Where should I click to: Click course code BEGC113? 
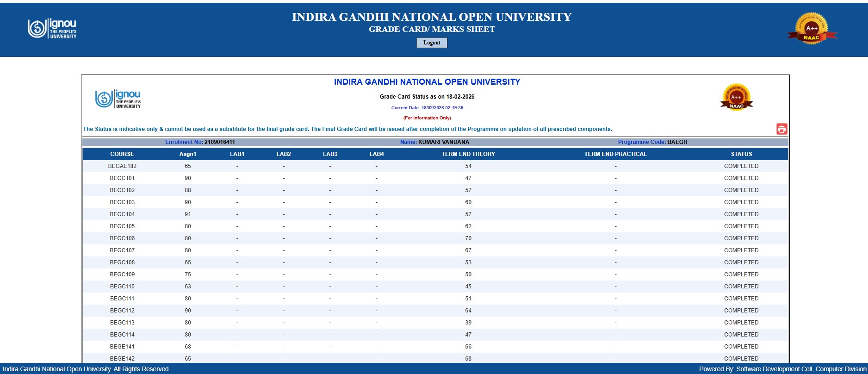tap(122, 323)
